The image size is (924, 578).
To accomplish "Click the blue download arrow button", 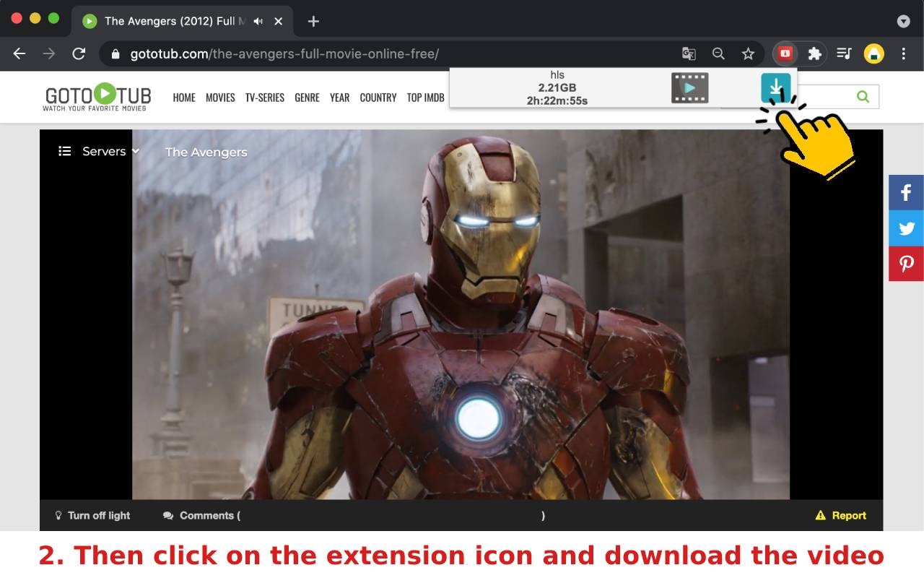I will [x=775, y=88].
